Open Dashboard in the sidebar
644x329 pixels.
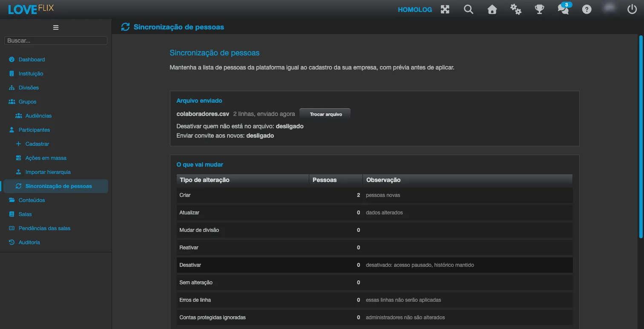pos(32,60)
